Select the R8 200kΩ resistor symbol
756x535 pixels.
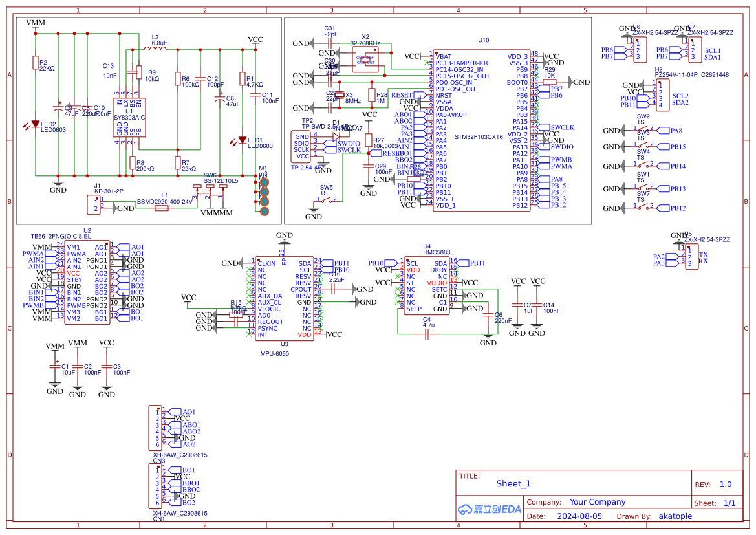tap(132, 162)
